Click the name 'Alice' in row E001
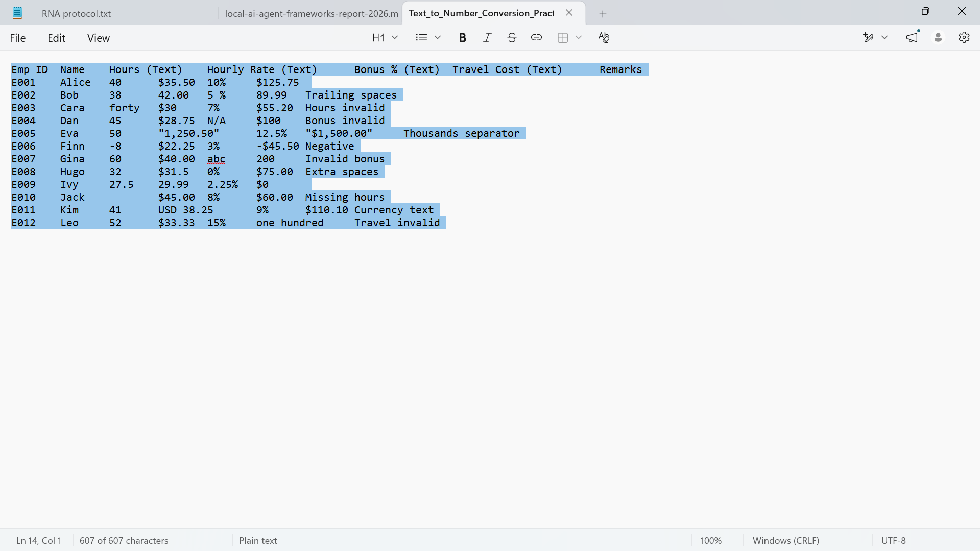Screen dimensions: 980x551 coord(76,82)
